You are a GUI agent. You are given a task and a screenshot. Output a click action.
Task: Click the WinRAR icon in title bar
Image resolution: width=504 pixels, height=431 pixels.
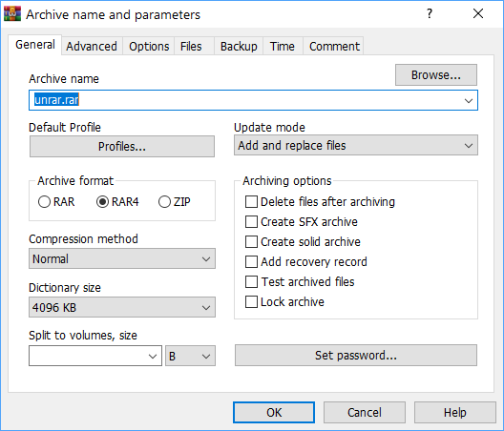(x=12, y=14)
